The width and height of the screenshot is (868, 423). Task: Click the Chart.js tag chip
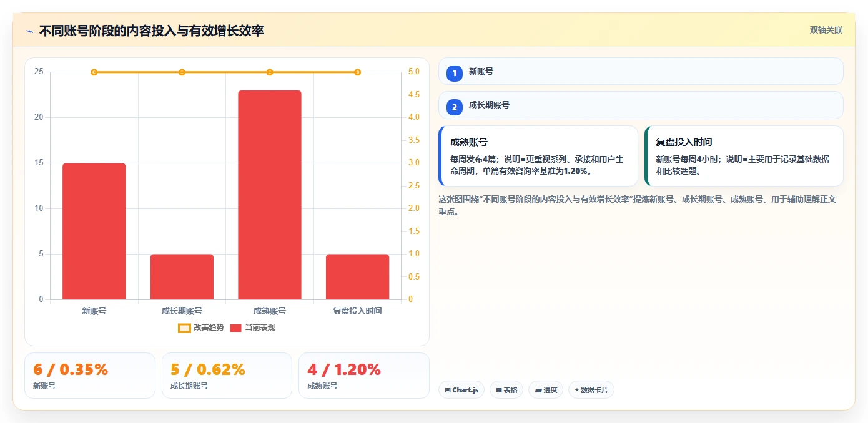[461, 390]
